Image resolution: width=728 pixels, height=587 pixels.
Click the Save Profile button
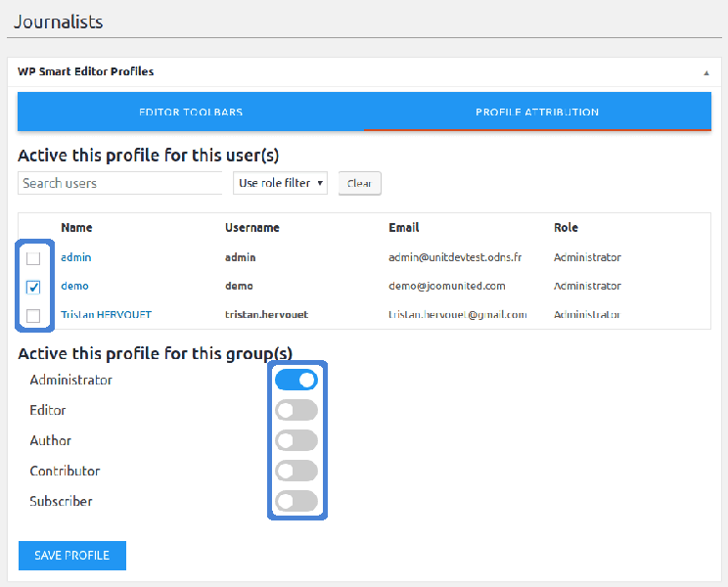72,556
